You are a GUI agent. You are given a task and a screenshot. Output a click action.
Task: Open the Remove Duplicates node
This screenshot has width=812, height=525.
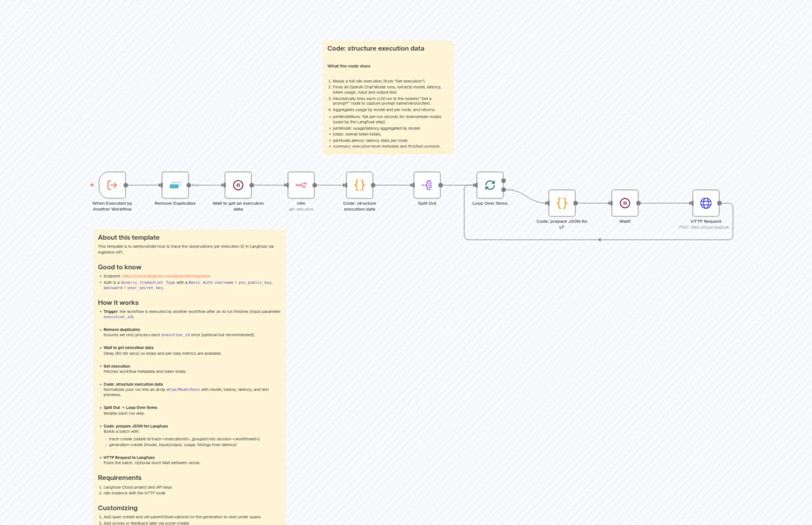point(175,185)
